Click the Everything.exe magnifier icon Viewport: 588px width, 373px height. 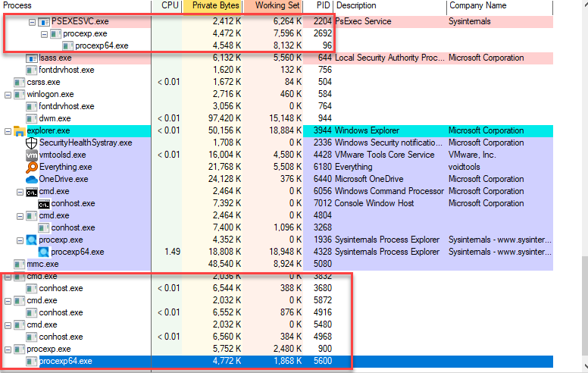pyautogui.click(x=32, y=167)
